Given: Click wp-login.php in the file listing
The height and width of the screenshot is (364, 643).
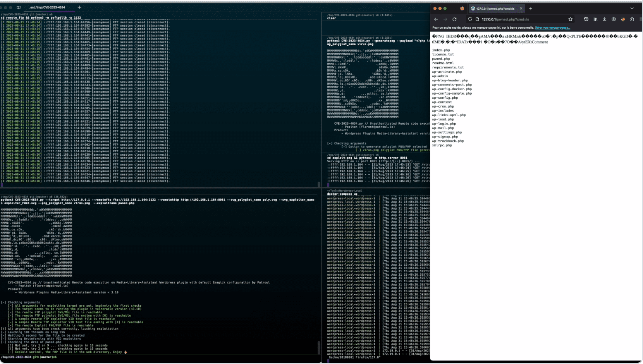Looking at the screenshot, I should tap(444, 124).
